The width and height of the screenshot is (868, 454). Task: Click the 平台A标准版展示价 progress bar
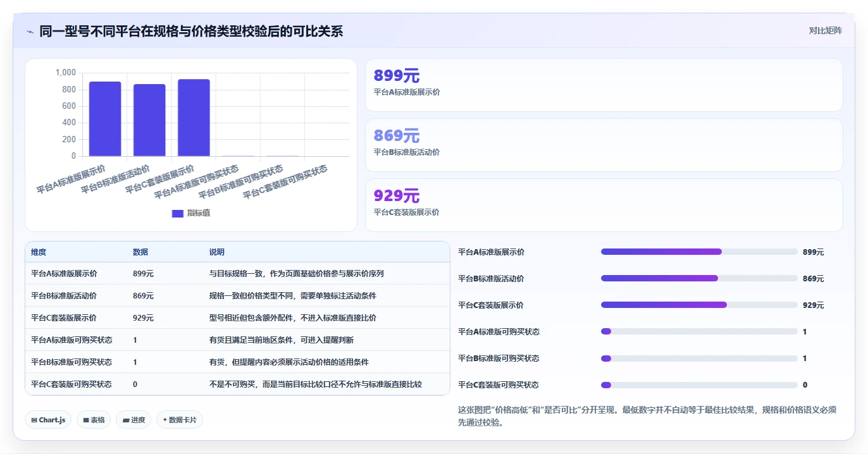(699, 252)
